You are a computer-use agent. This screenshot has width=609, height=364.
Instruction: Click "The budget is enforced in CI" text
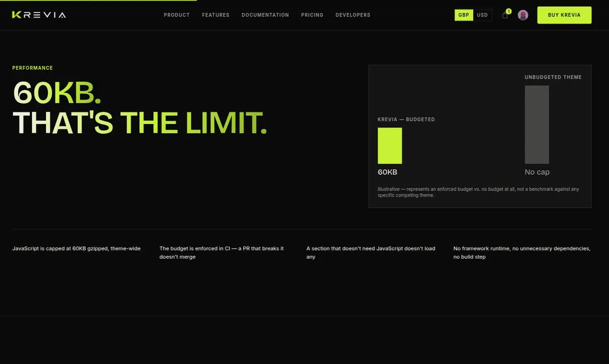(222, 252)
